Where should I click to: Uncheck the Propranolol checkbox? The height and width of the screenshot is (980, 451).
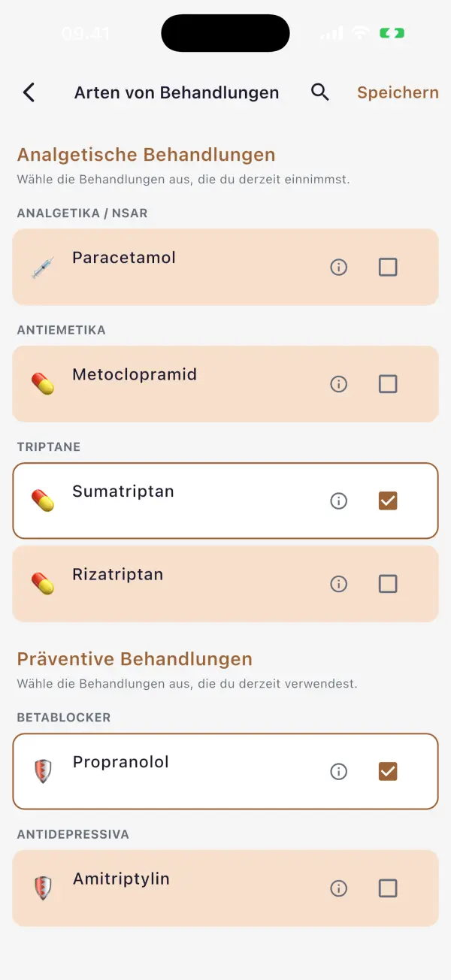(x=388, y=771)
